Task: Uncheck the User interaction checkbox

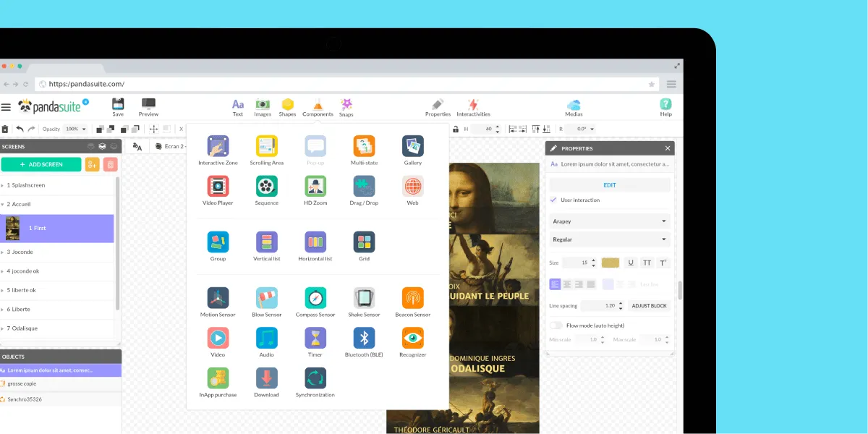Action: coord(553,200)
